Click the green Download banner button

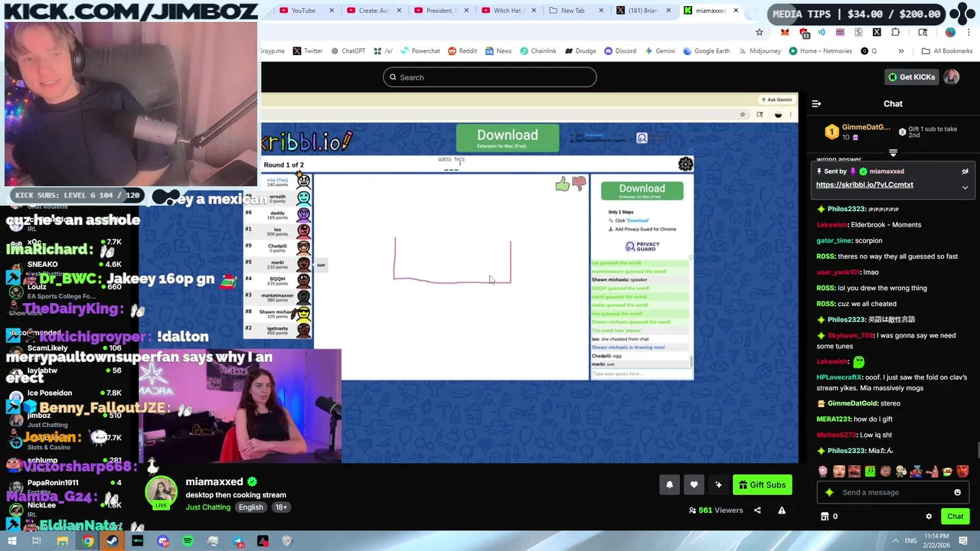[507, 139]
